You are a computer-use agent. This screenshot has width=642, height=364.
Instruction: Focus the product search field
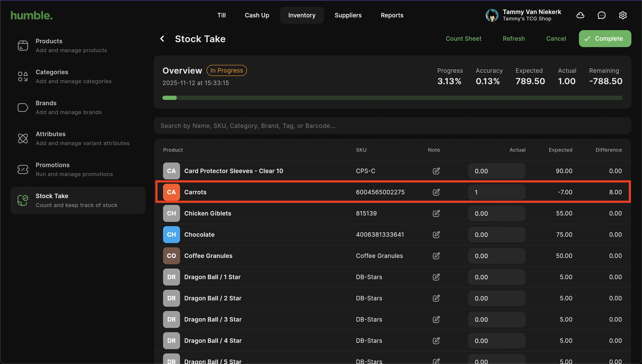392,126
